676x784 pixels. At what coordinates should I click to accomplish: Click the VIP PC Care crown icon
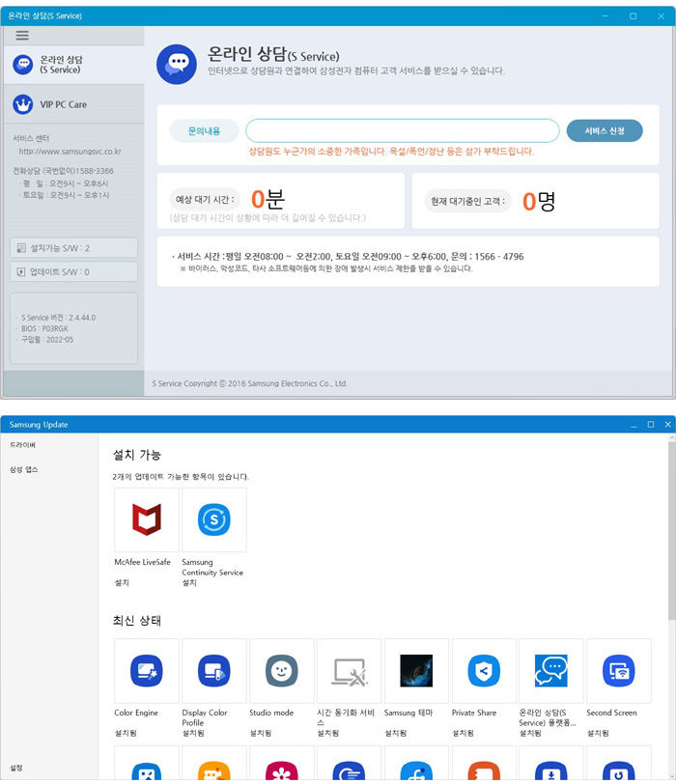click(x=23, y=104)
